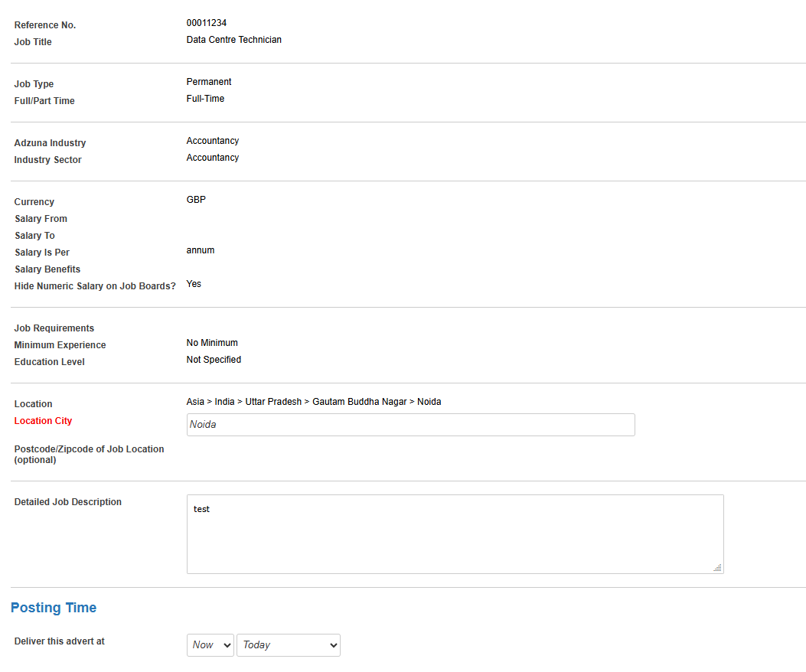
Task: Click the 'Full-Time' value
Action: pos(205,99)
